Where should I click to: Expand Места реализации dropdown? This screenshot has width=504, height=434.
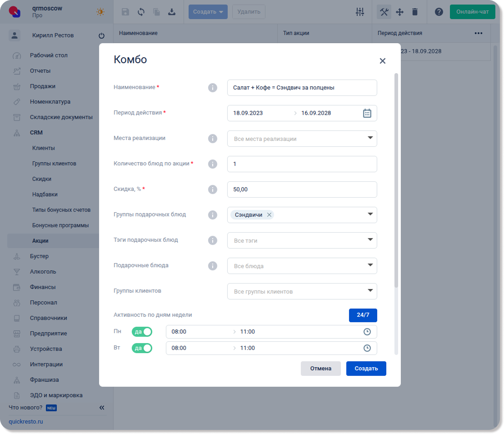370,138
